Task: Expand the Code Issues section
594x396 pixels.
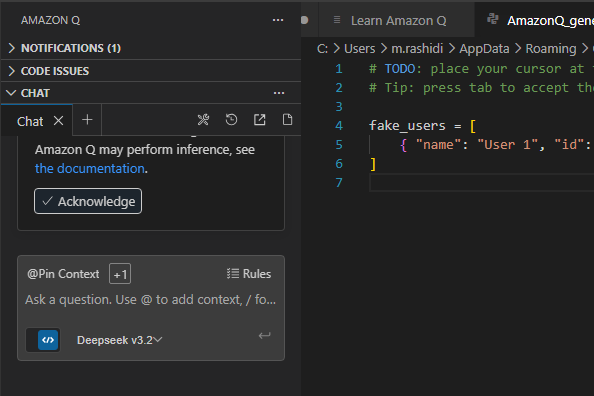Action: click(x=151, y=71)
